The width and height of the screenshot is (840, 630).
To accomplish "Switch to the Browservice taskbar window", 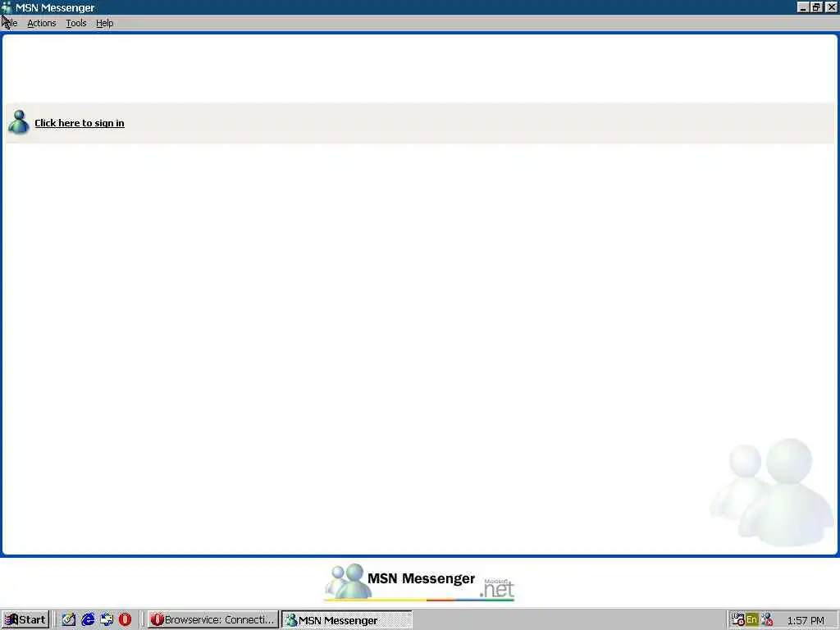I will (x=213, y=620).
